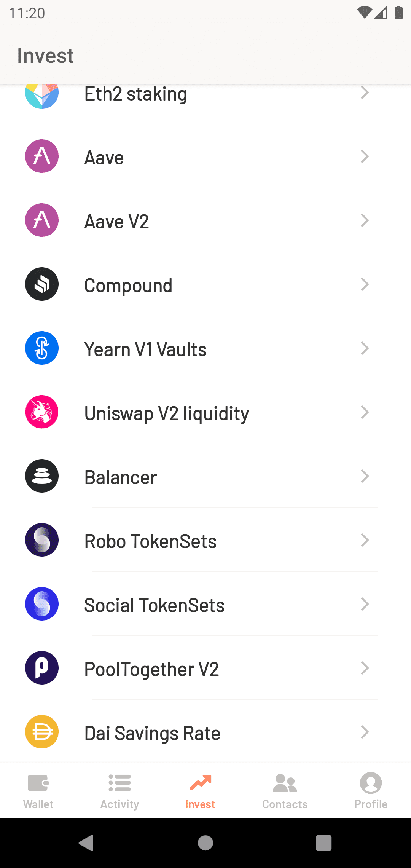Go to the Contacts tab
This screenshot has height=868, width=411.
(285, 791)
